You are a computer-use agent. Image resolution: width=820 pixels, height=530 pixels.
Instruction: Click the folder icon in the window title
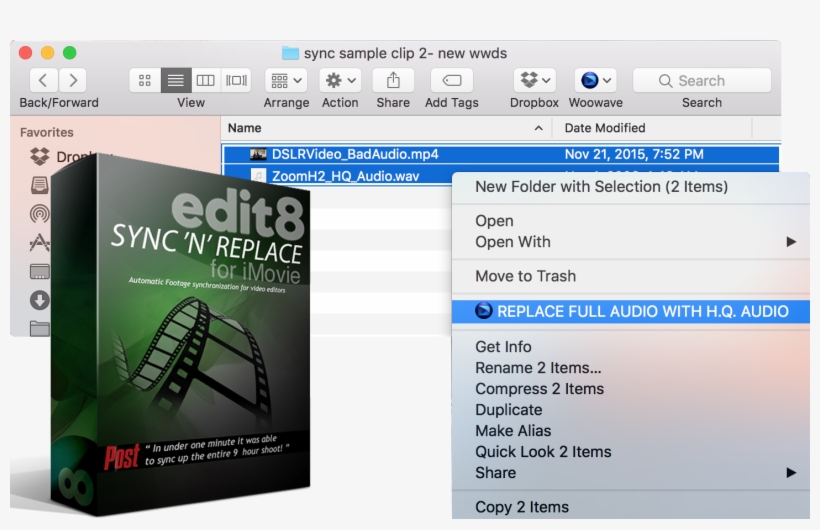coord(290,53)
